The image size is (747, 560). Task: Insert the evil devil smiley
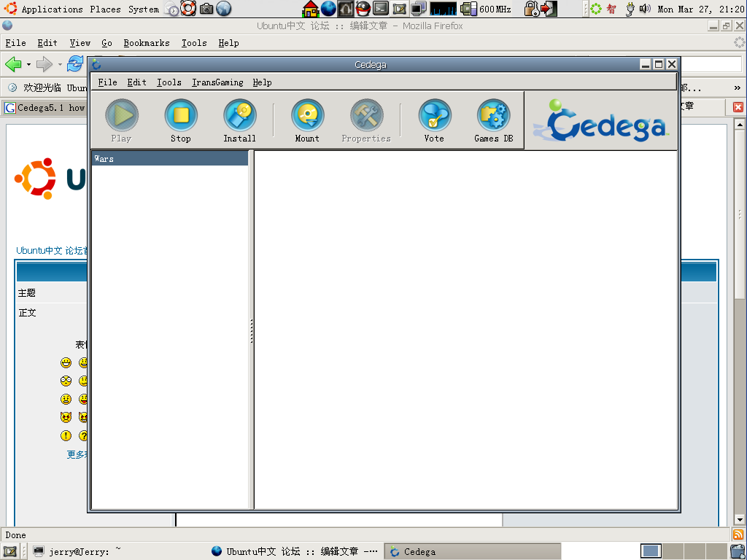(x=66, y=417)
